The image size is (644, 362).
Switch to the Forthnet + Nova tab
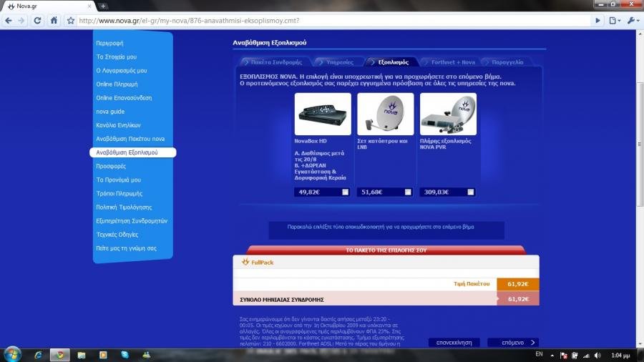[x=452, y=62]
